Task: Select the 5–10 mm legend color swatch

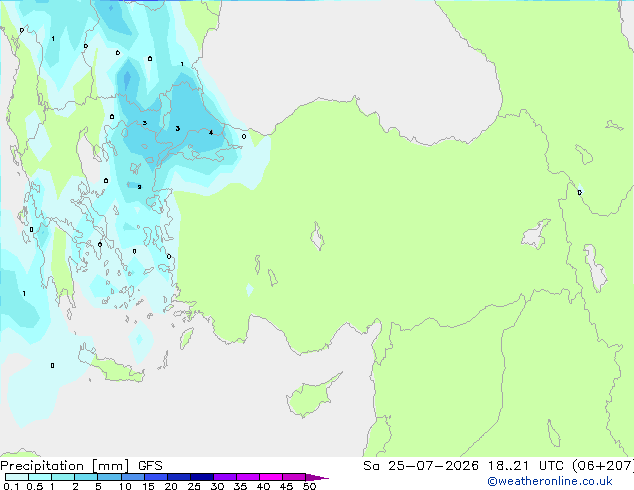Action: 109,477
